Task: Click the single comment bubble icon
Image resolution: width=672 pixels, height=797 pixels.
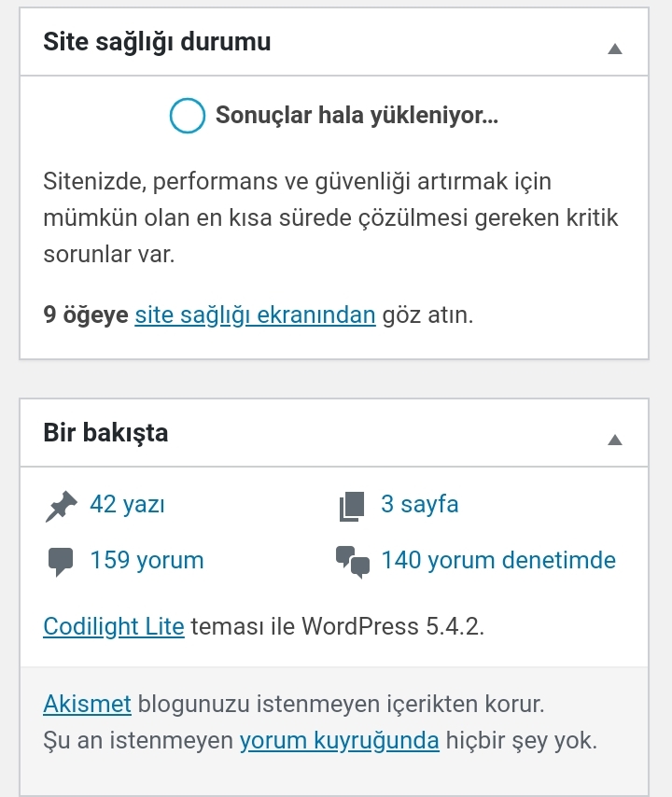Action: click(x=61, y=562)
